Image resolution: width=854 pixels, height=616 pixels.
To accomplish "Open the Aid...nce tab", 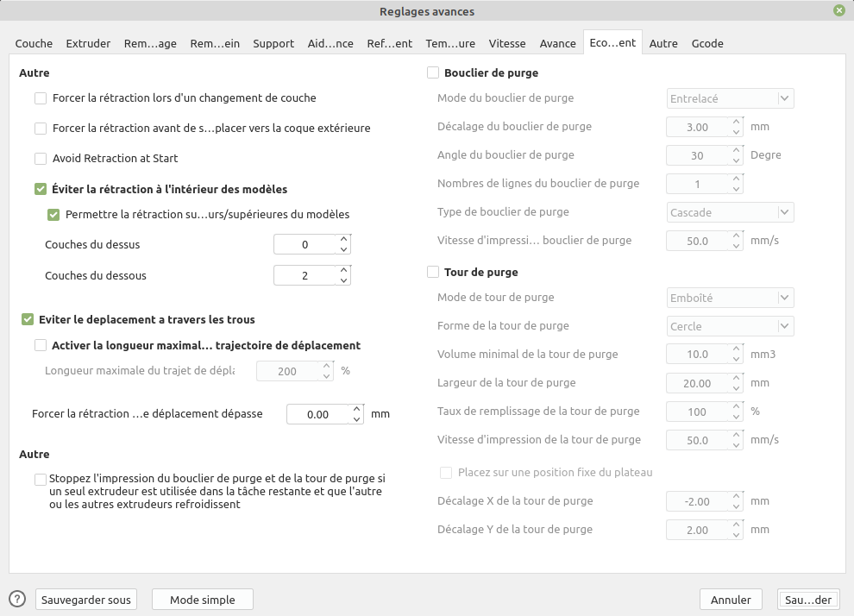I will coord(330,44).
